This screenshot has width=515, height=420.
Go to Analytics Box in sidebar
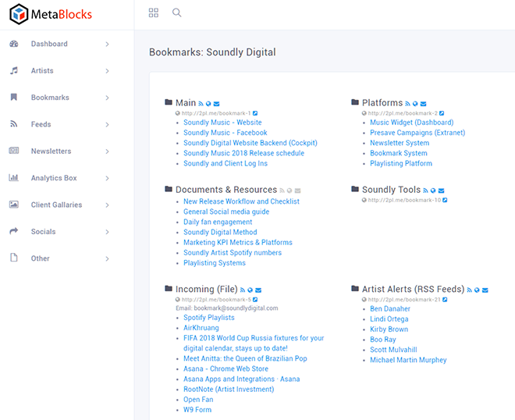click(x=54, y=178)
